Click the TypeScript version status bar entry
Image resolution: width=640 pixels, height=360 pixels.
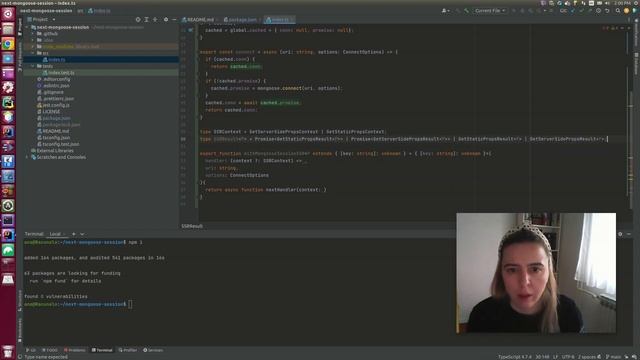515,357
